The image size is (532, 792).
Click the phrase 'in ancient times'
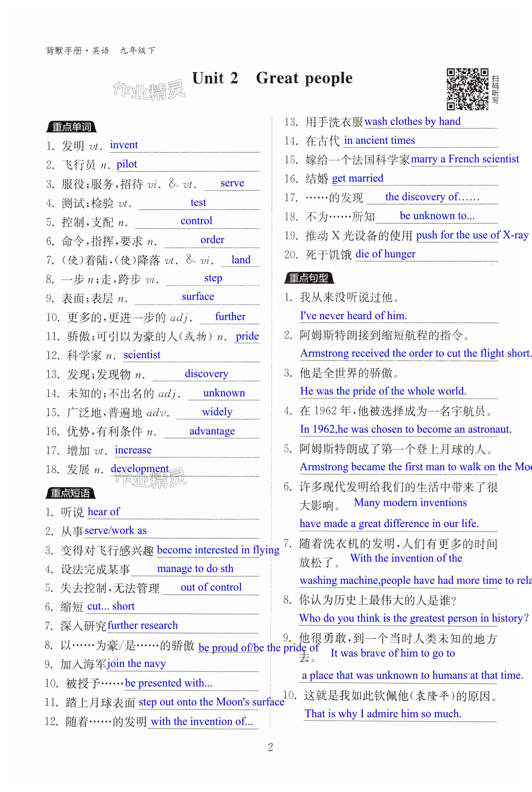379,140
